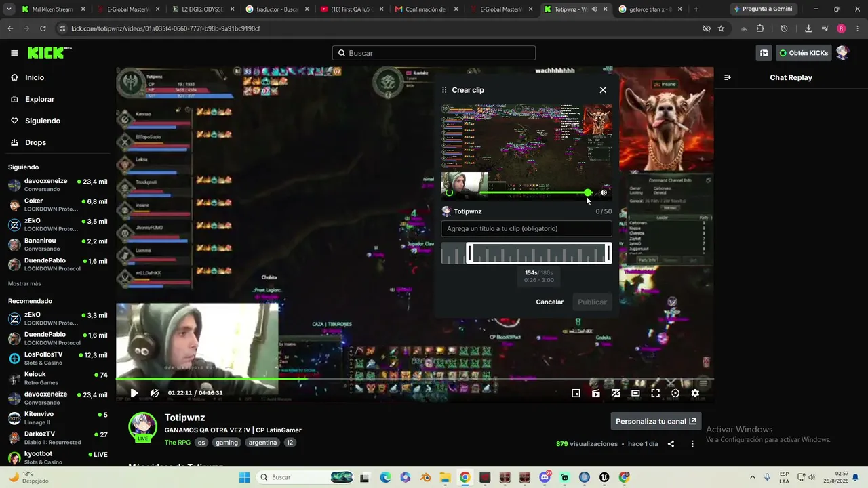
Task: Share this video
Action: coord(671,444)
